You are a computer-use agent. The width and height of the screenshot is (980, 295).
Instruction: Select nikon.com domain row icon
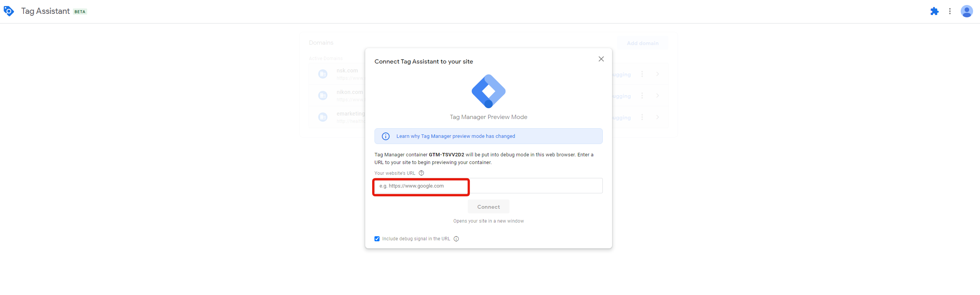click(x=323, y=96)
